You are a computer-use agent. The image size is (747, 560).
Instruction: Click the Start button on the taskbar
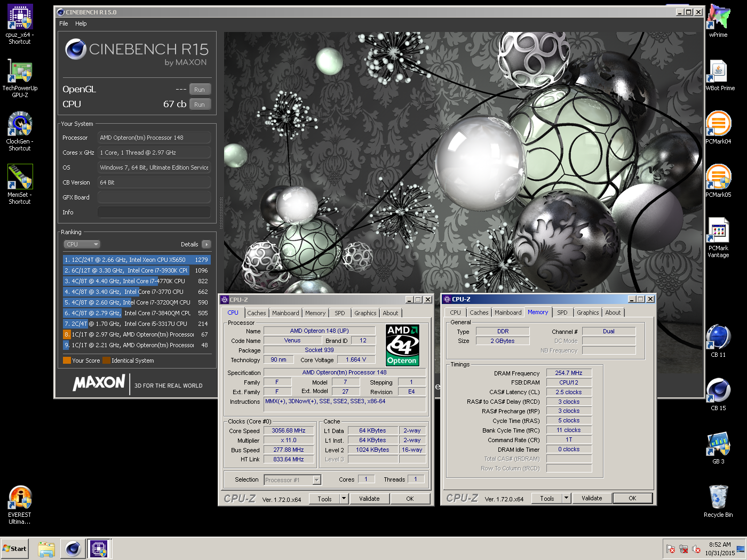pyautogui.click(x=14, y=548)
